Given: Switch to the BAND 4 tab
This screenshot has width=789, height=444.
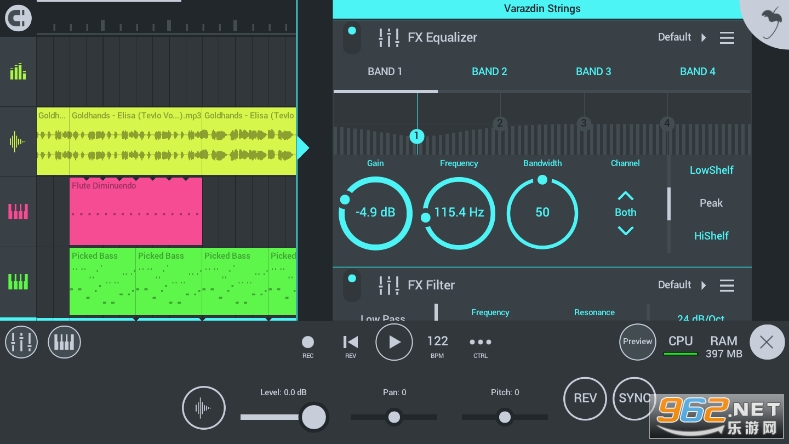Looking at the screenshot, I should pyautogui.click(x=697, y=72).
